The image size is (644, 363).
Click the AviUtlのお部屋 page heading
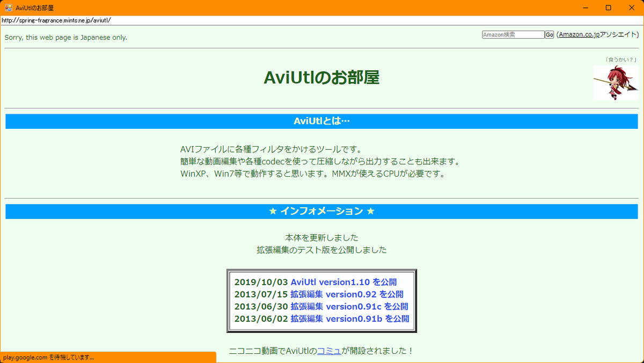[x=321, y=78]
